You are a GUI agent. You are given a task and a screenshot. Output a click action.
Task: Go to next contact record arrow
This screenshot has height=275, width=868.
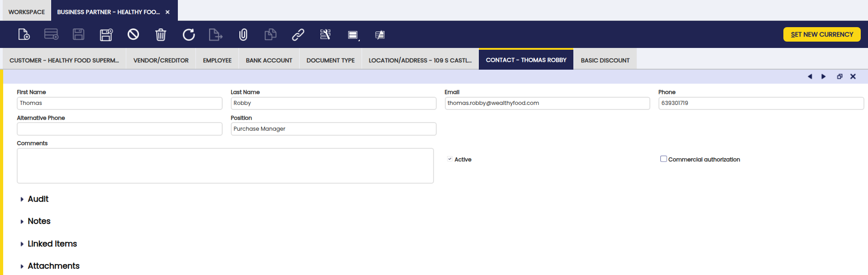[823, 76]
